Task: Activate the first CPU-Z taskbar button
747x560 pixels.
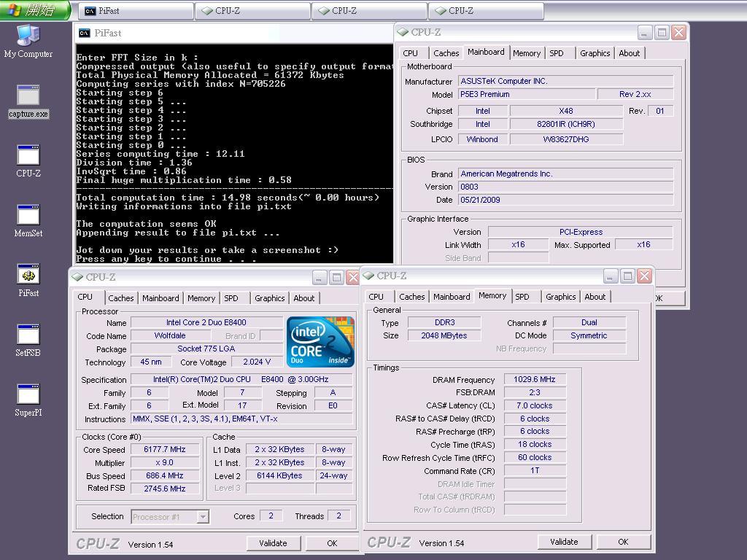Action: pyautogui.click(x=253, y=10)
